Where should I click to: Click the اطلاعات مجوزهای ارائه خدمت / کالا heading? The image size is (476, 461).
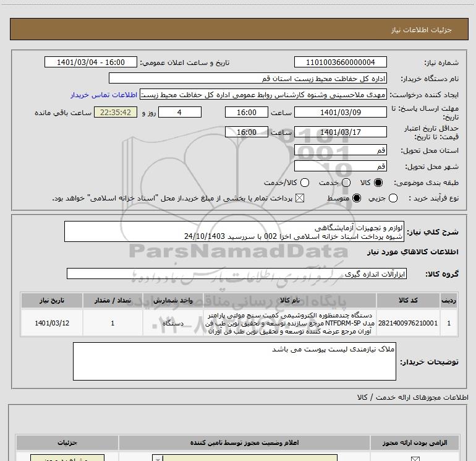click(x=412, y=397)
